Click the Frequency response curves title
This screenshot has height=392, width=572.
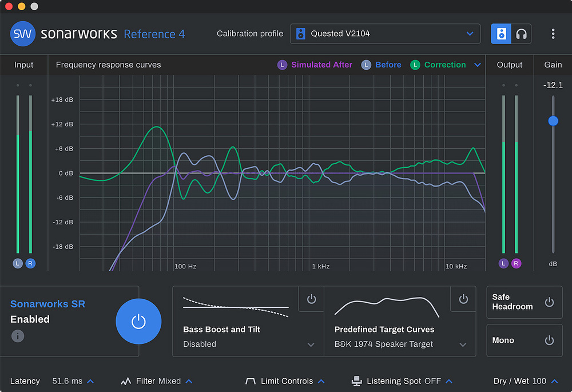click(108, 65)
